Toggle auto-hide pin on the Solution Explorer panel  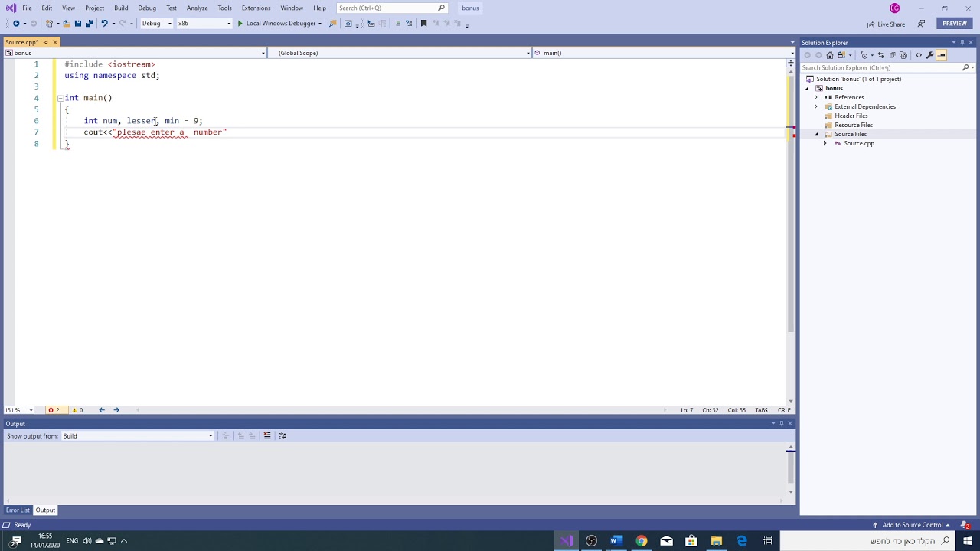click(962, 43)
